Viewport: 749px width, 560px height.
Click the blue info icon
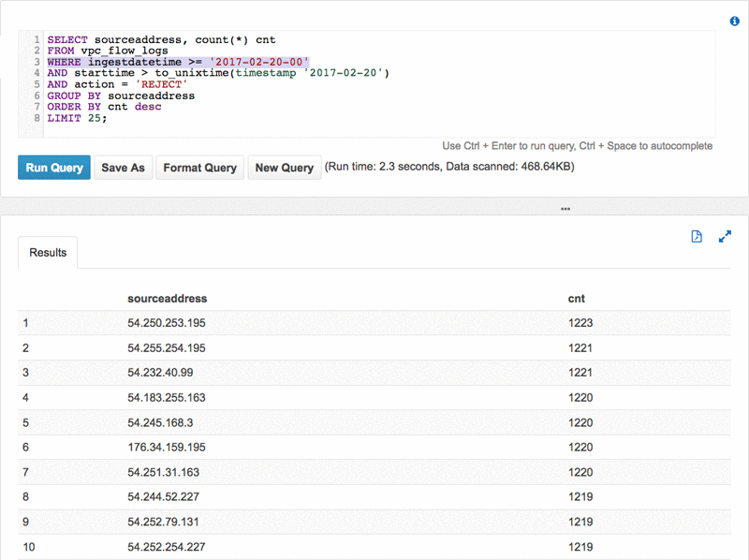coord(734,21)
